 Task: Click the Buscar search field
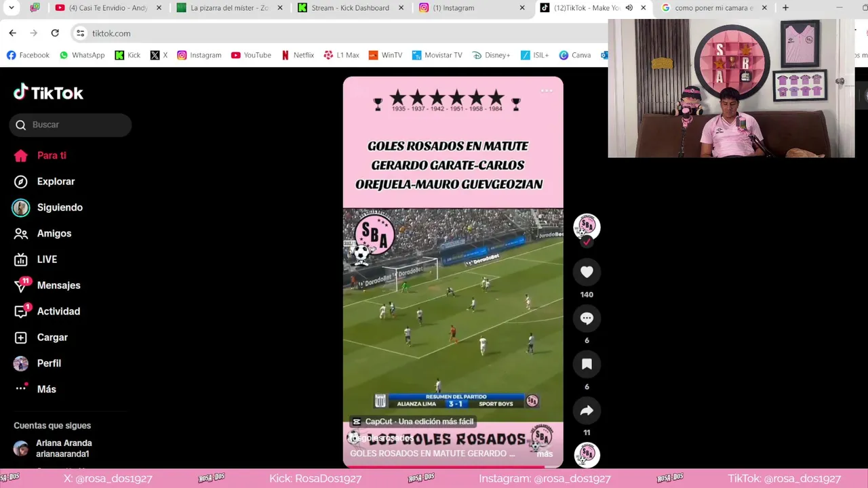(x=71, y=125)
